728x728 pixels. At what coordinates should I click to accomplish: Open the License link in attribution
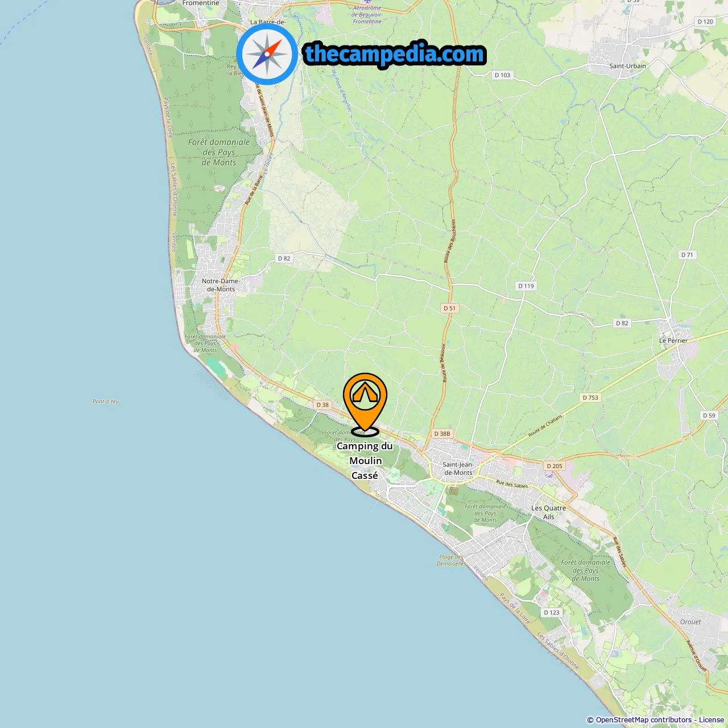[x=712, y=720]
